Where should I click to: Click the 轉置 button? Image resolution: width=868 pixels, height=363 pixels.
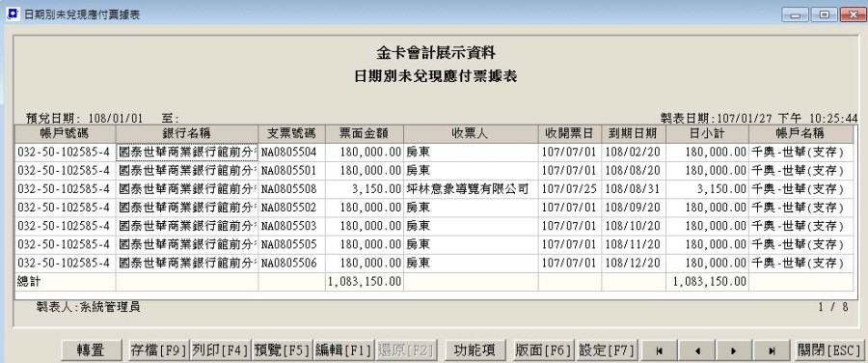tap(91, 350)
